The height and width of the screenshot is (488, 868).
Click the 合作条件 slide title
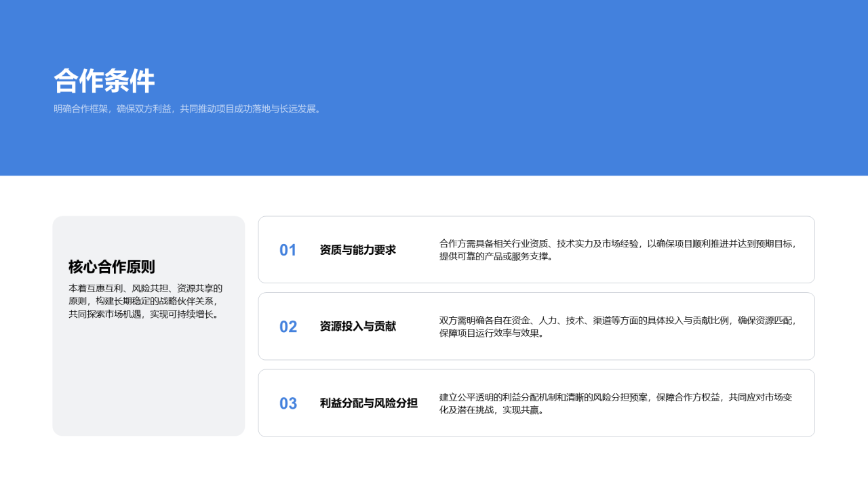tap(104, 81)
